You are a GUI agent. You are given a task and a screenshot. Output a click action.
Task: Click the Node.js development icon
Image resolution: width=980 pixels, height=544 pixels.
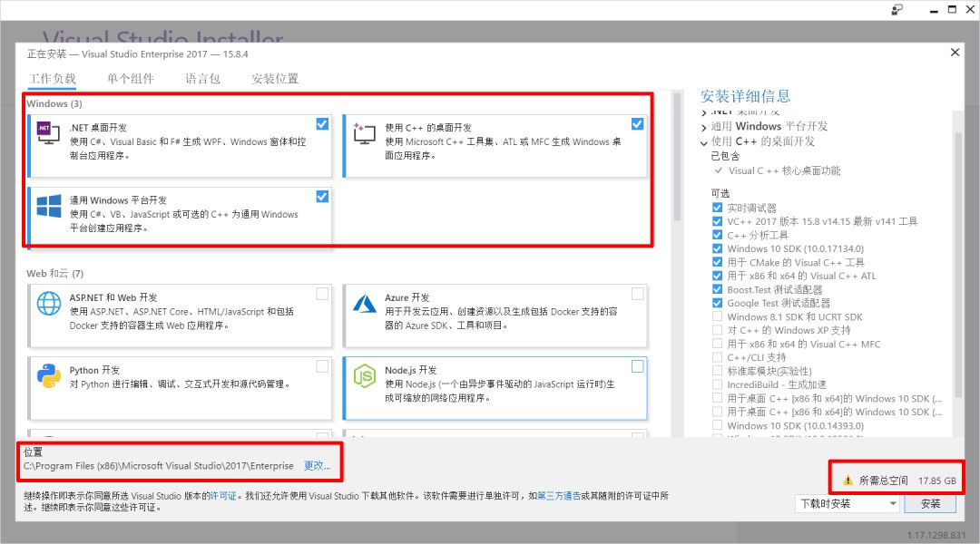point(365,376)
